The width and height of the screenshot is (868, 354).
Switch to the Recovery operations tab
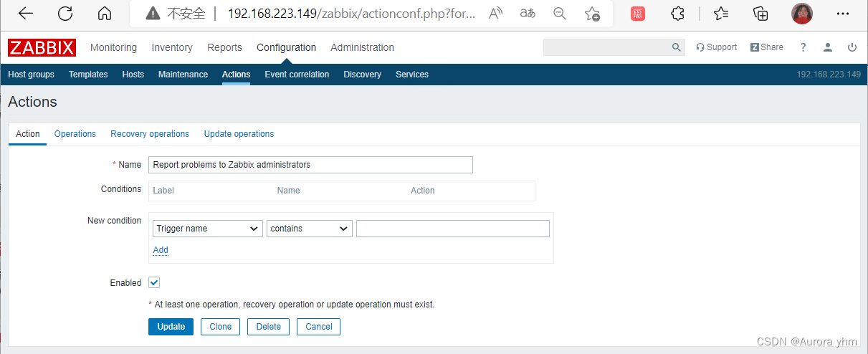click(150, 134)
